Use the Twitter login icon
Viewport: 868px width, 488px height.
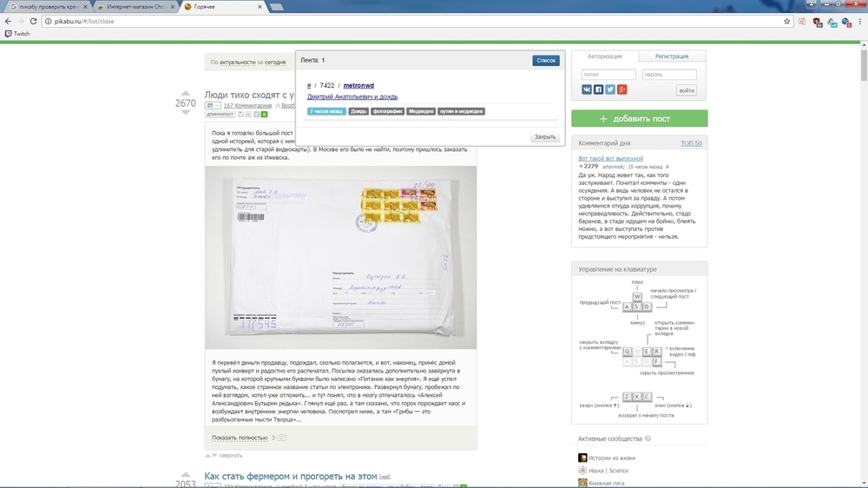point(610,89)
